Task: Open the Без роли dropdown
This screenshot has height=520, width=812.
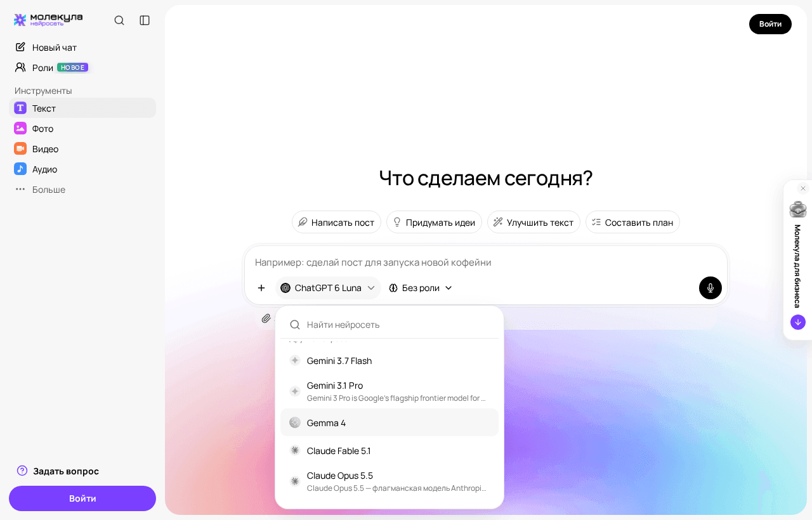Action: [421, 288]
